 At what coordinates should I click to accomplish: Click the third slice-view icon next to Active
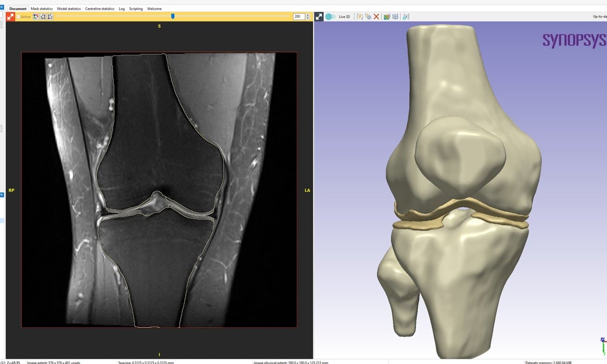click(x=50, y=17)
